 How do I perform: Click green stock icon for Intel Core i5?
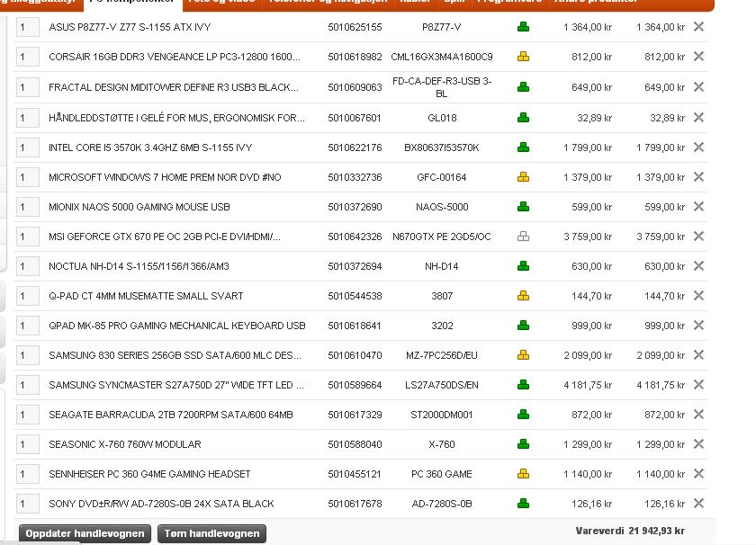click(x=523, y=147)
